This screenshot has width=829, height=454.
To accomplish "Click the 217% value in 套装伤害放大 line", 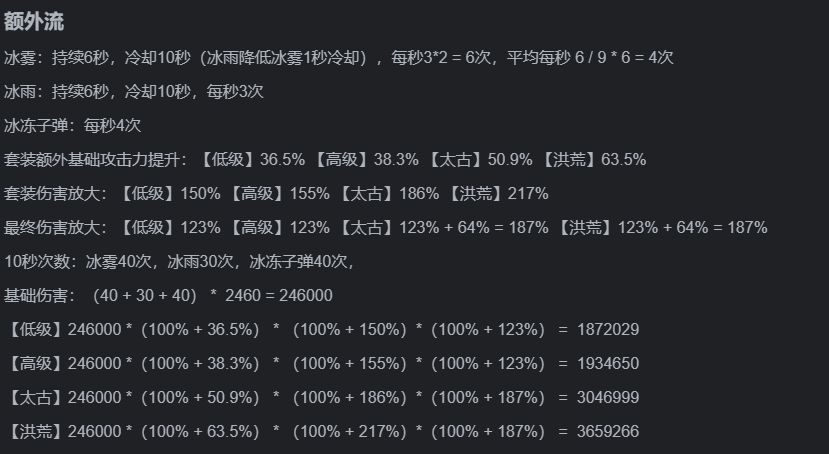I will point(525,193).
